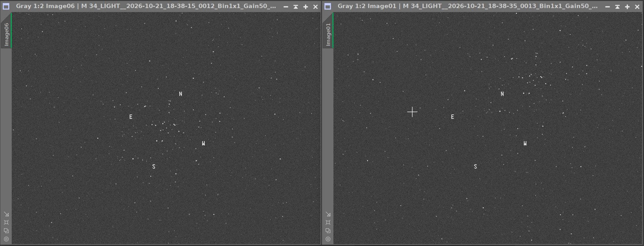Close the Image06 window

click(315, 7)
